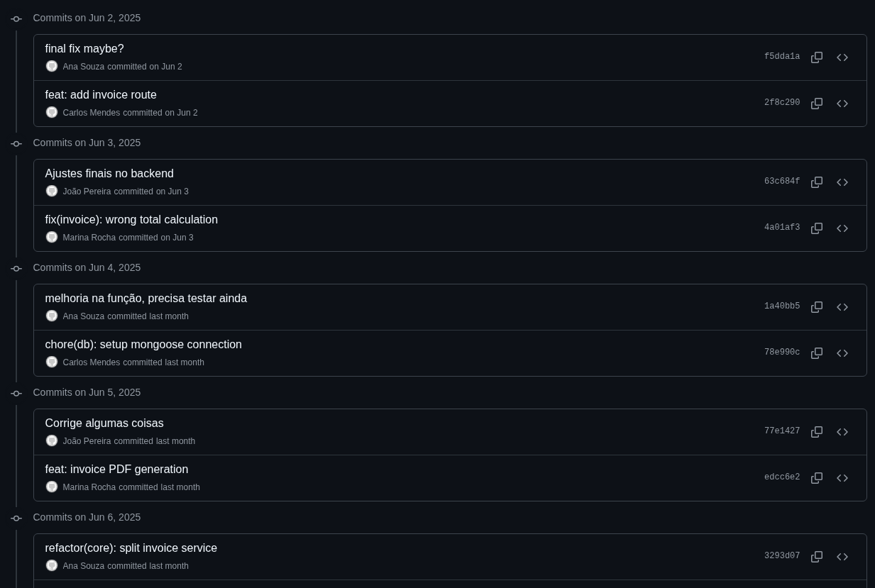Click Marina Rocha's avatar on Jun 3 commit
This screenshot has width=875, height=588.
[52, 237]
